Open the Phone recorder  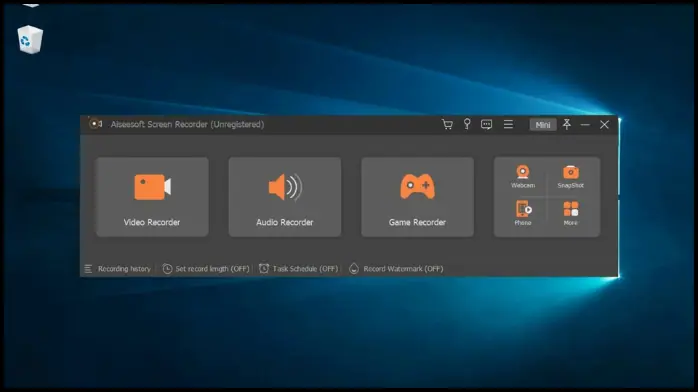click(x=523, y=213)
